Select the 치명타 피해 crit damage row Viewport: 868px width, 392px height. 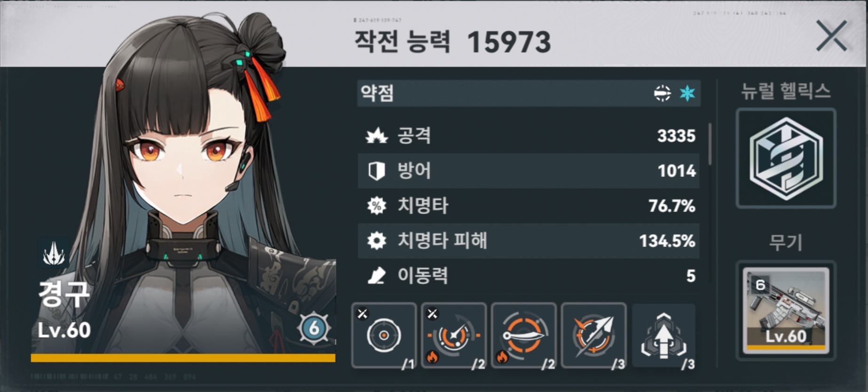tap(529, 241)
